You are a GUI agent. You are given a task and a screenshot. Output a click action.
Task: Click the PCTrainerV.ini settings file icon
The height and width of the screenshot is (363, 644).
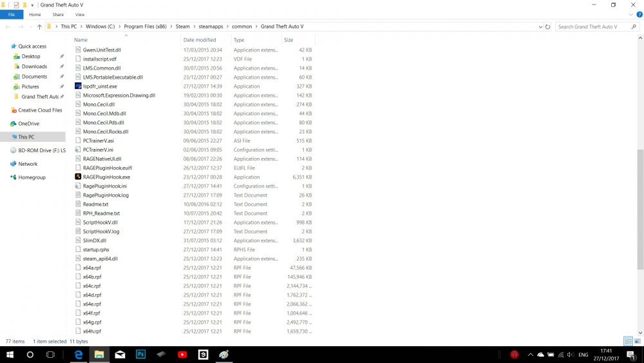(78, 150)
